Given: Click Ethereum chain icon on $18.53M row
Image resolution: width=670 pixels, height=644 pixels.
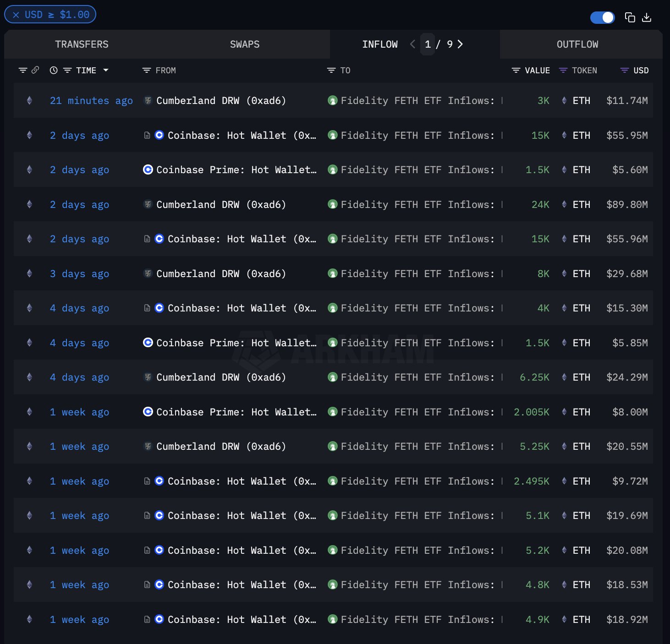Looking at the screenshot, I should point(29,584).
